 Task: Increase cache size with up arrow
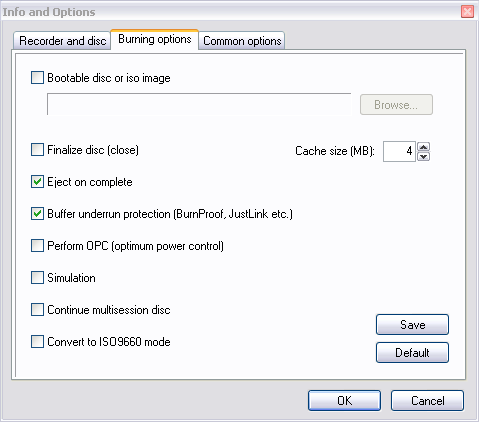coord(423,147)
